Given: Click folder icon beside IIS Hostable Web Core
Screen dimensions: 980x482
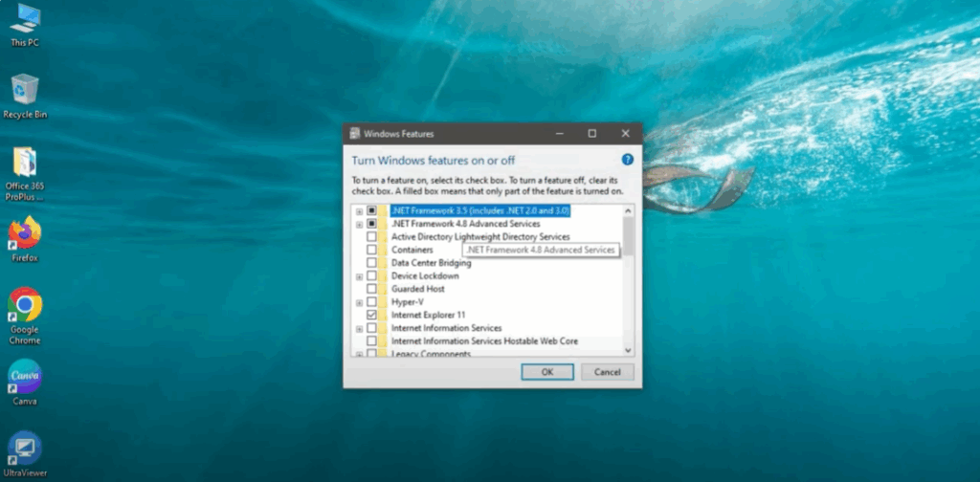Looking at the screenshot, I should [383, 340].
